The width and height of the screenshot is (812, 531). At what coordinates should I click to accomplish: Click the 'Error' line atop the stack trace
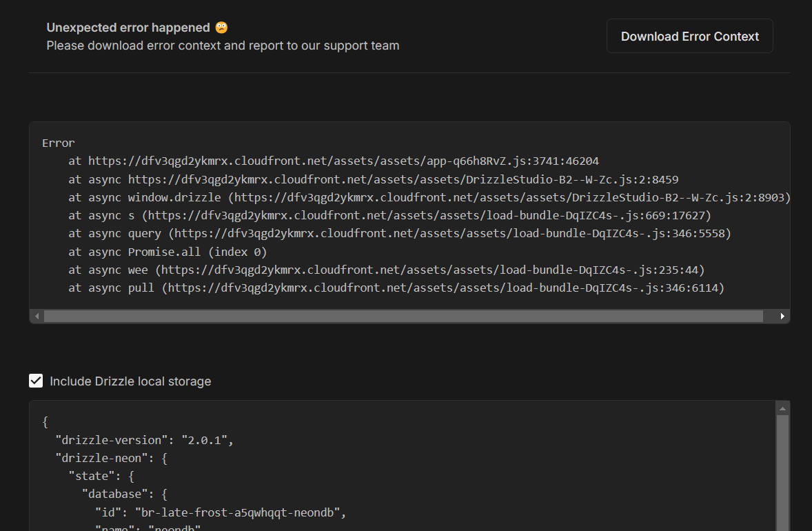tap(59, 143)
